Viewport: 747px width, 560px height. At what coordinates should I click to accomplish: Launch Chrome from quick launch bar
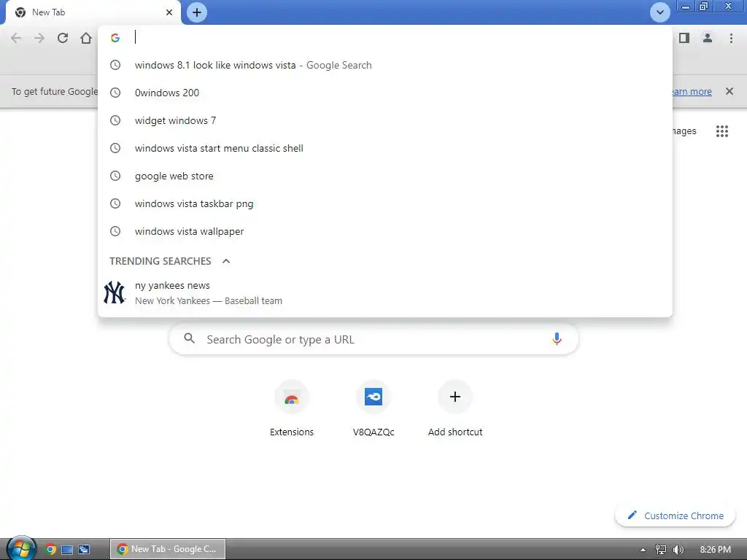click(50, 550)
